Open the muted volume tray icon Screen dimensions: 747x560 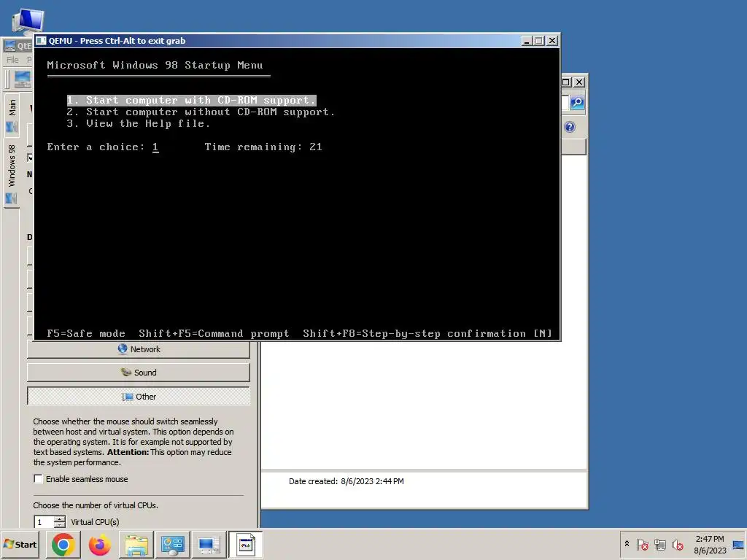click(677, 544)
